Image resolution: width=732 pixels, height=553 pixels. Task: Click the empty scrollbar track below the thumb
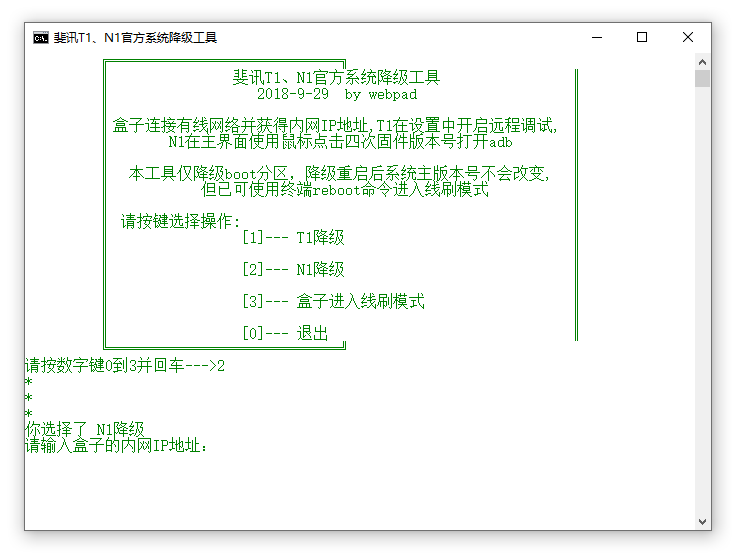pyautogui.click(x=702, y=300)
